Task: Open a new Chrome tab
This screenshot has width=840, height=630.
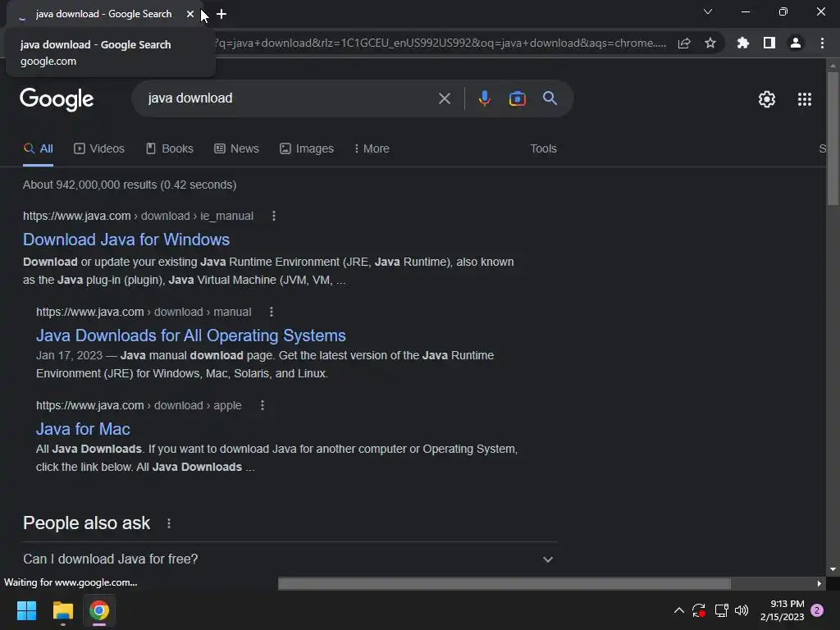Action: [x=221, y=15]
